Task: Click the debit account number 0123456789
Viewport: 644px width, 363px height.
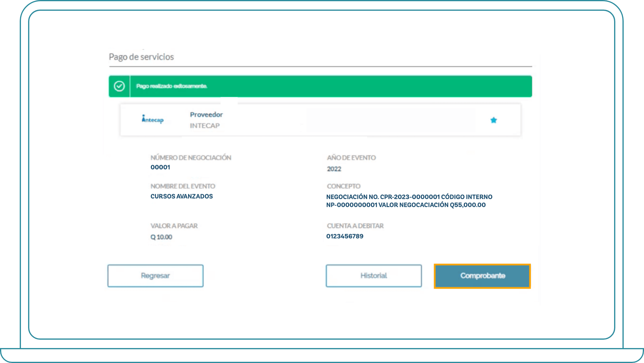Action: 345,236
